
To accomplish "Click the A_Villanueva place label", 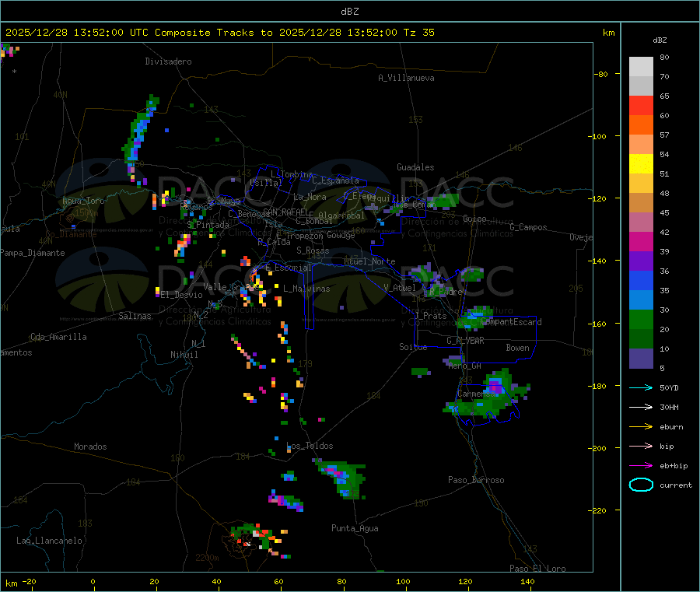I will coord(406,78).
